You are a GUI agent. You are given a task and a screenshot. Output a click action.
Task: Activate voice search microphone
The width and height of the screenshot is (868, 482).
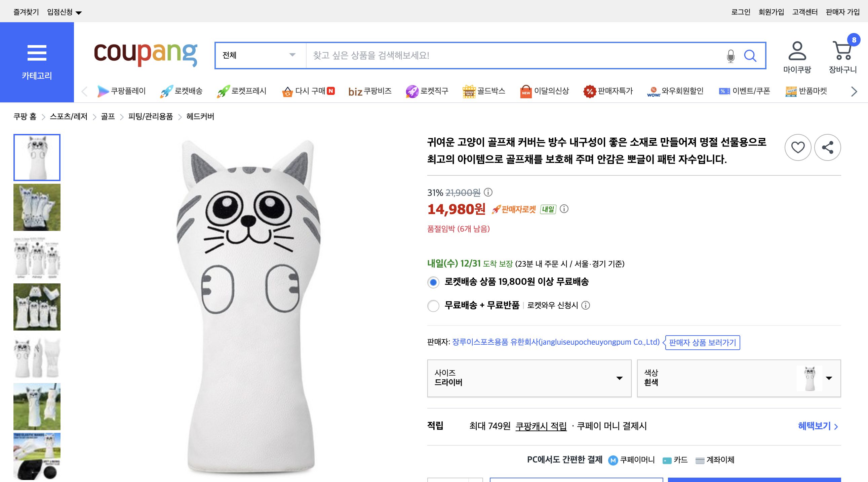click(x=730, y=56)
